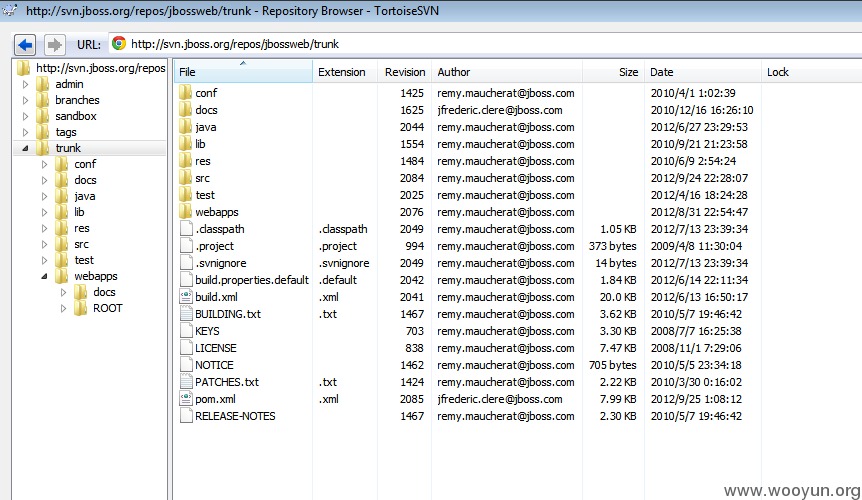Expand the admin tree node
Viewport: 862px width, 500px height.
25,85
